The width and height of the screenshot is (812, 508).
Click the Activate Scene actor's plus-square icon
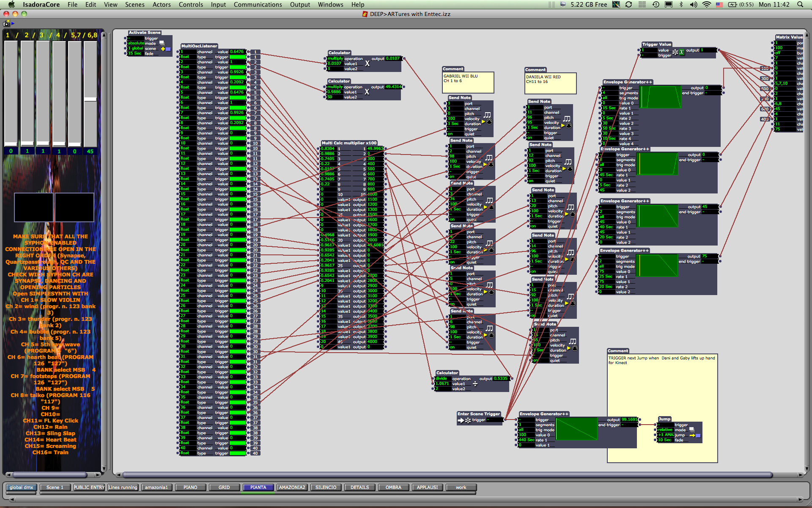[x=166, y=49]
